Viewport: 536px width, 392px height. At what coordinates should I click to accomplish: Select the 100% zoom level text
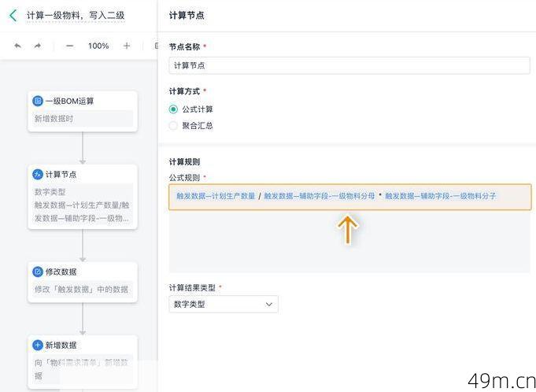point(98,46)
